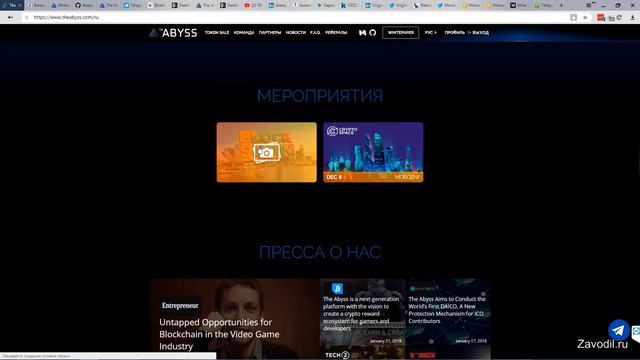The width and height of the screenshot is (640, 360).
Task: Switch to the GitHub browser tab
Action: pos(83,5)
